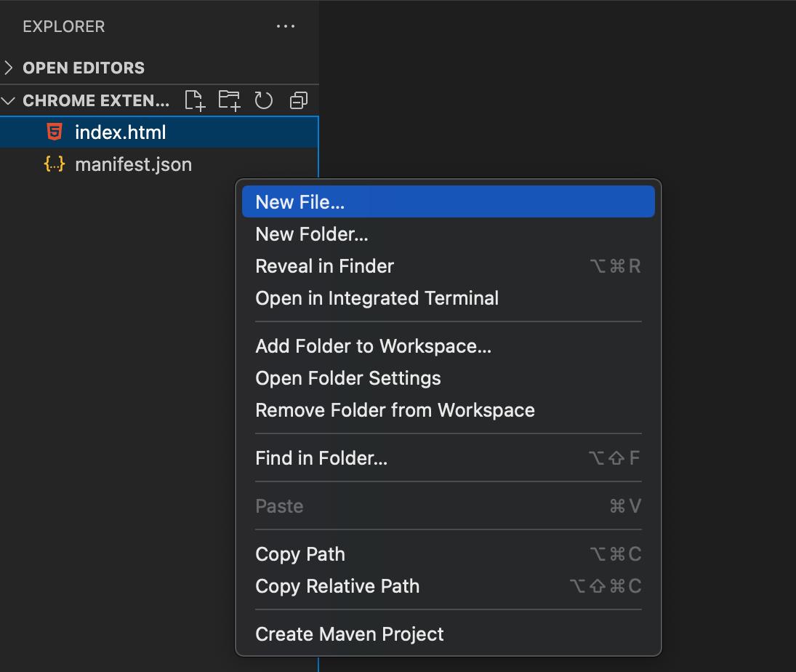Open Explorer views menu via ellipsis icon
Viewport: 796px width, 672px height.
click(285, 26)
